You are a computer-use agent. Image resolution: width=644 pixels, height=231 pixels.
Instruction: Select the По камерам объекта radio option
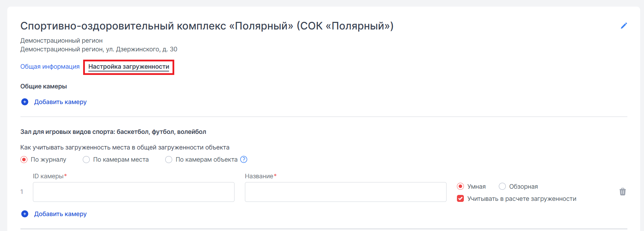click(x=169, y=160)
